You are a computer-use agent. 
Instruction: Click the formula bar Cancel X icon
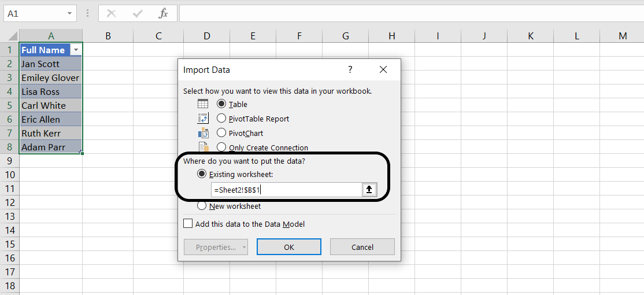112,13
